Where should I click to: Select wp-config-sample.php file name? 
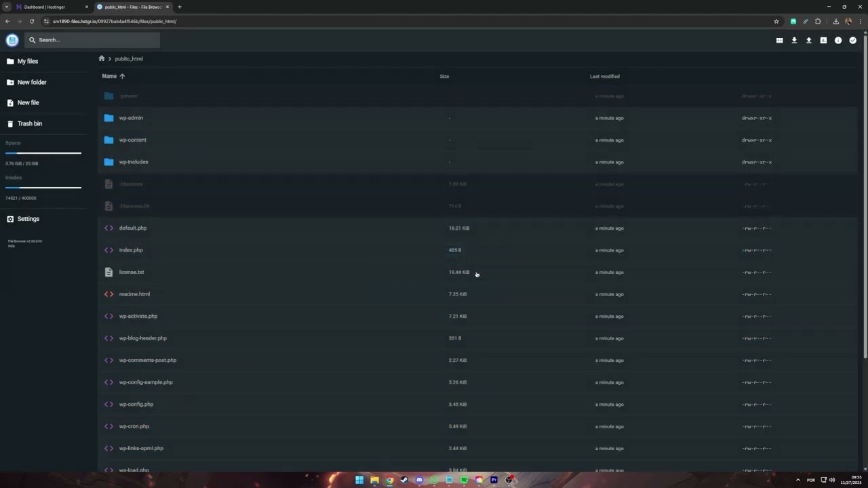click(x=146, y=382)
